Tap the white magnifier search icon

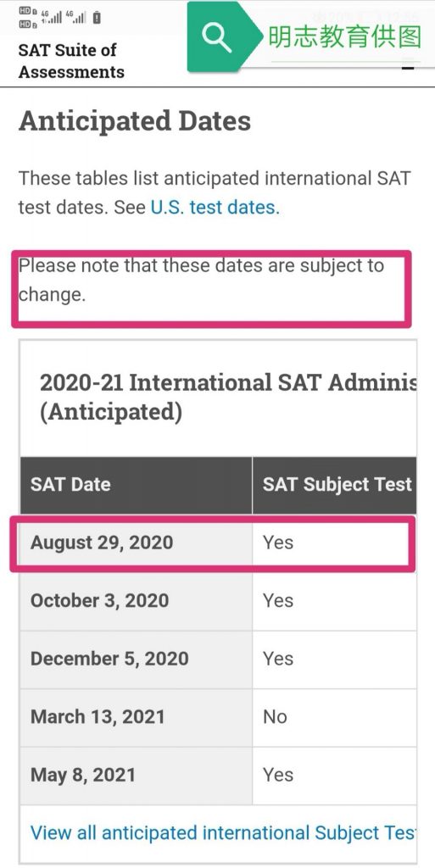(x=217, y=37)
